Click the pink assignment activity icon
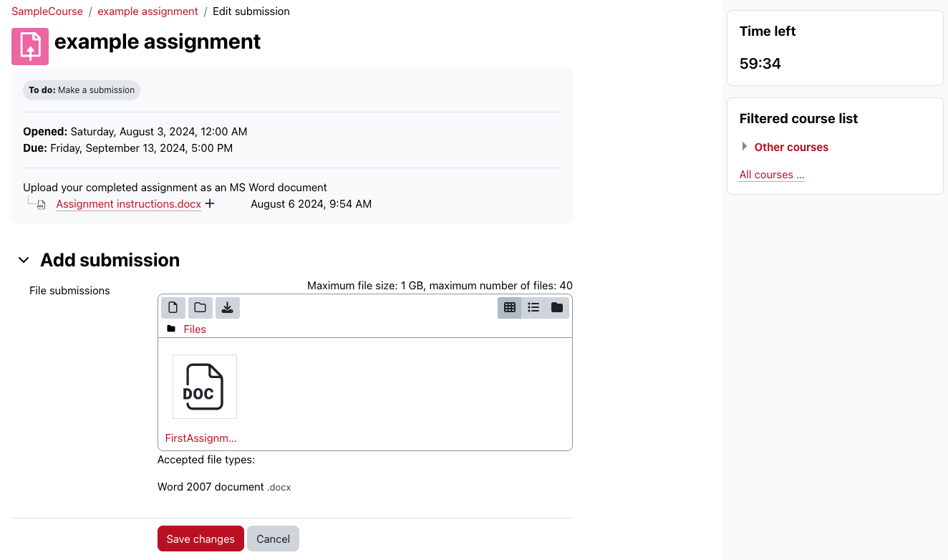This screenshot has height=560, width=948. click(x=29, y=46)
